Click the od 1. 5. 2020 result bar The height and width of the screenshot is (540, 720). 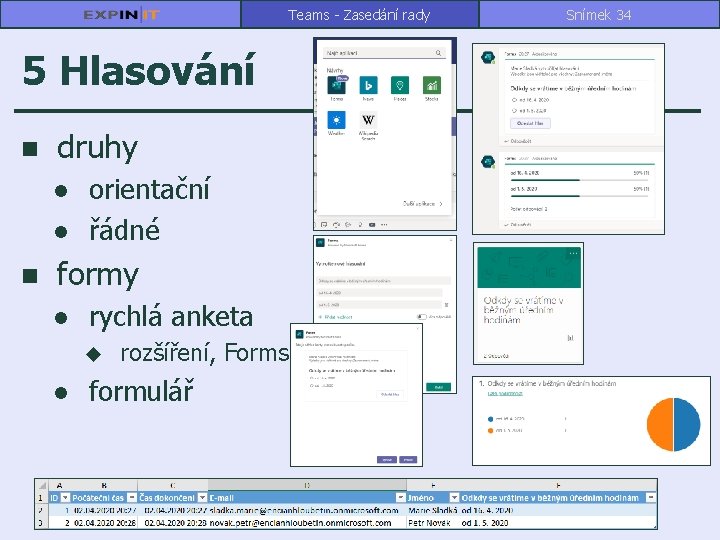[579, 196]
